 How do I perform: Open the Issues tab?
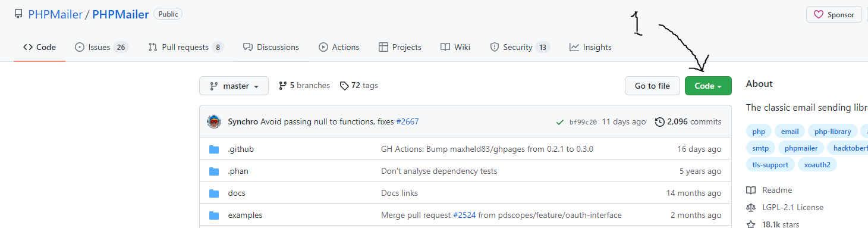(102, 47)
